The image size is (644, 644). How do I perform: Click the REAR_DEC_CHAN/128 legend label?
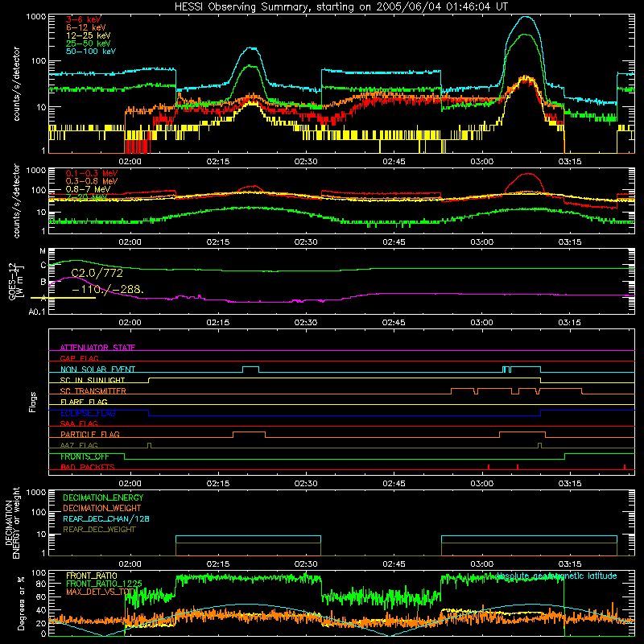click(x=106, y=518)
